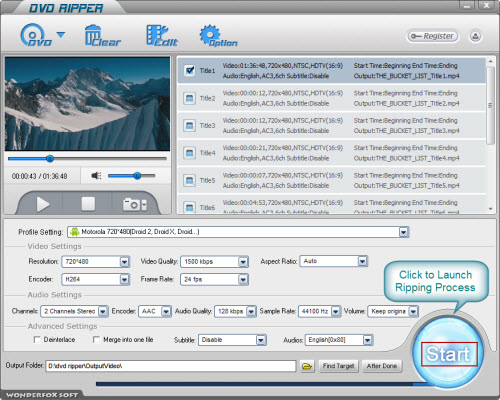
Task: Select the Title1 row details
Action: pos(332,71)
